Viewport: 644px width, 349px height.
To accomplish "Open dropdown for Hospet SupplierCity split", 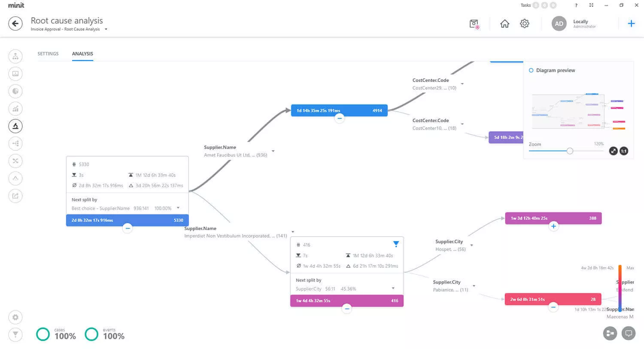I will tap(472, 246).
